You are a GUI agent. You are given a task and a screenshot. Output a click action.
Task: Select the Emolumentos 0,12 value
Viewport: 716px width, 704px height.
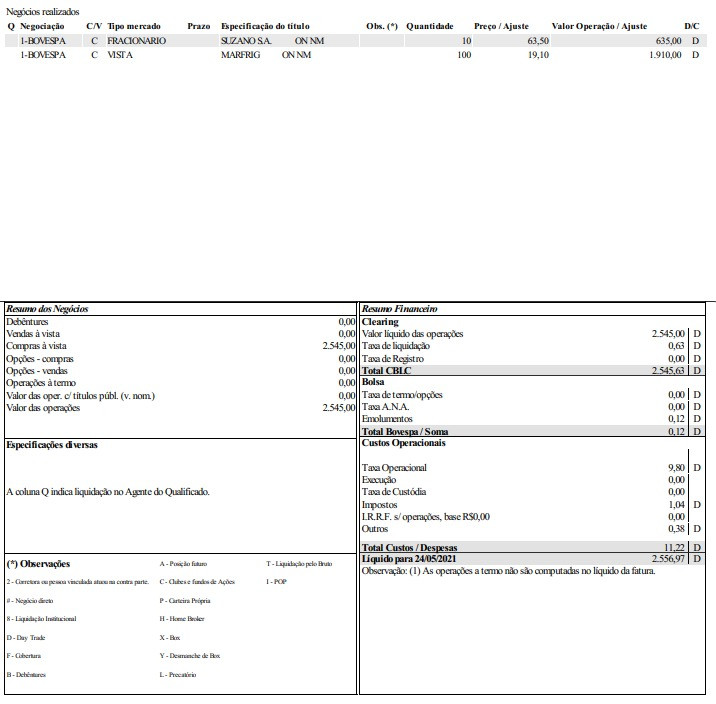point(676,419)
